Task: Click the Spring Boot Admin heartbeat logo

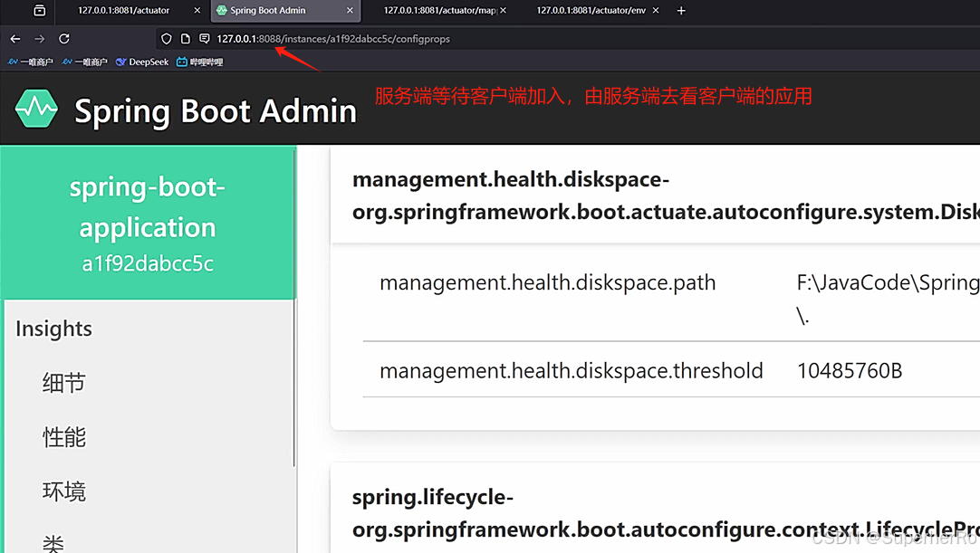Action: point(36,109)
